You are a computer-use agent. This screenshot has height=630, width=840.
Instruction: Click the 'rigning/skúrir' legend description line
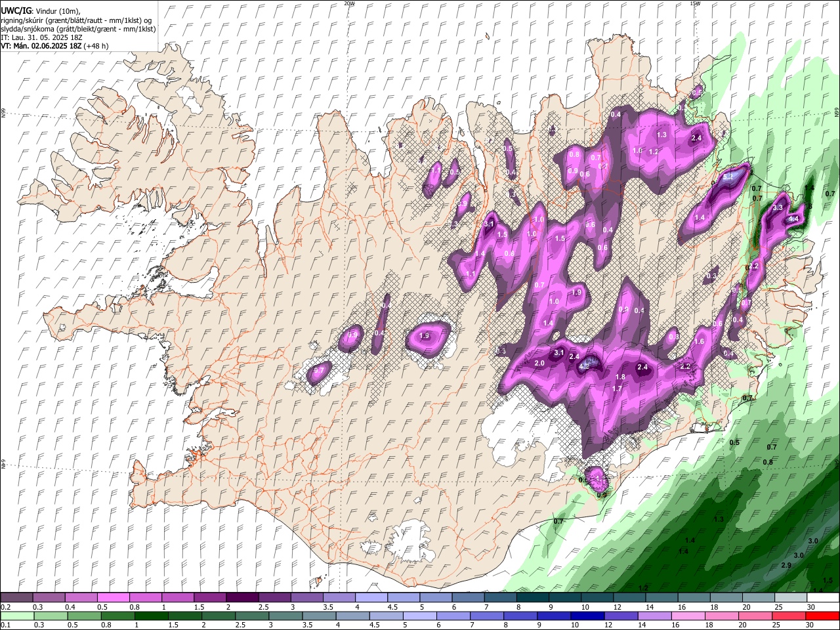76,20
